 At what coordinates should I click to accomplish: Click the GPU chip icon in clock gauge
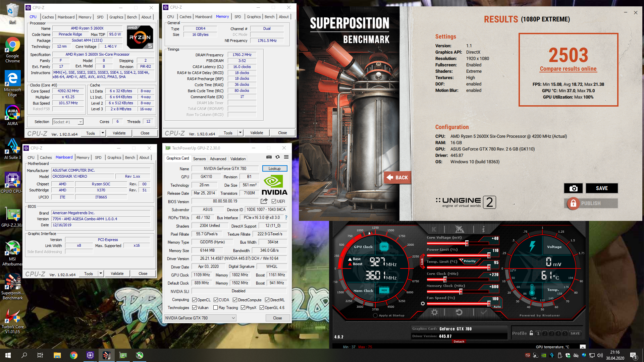pos(384,246)
